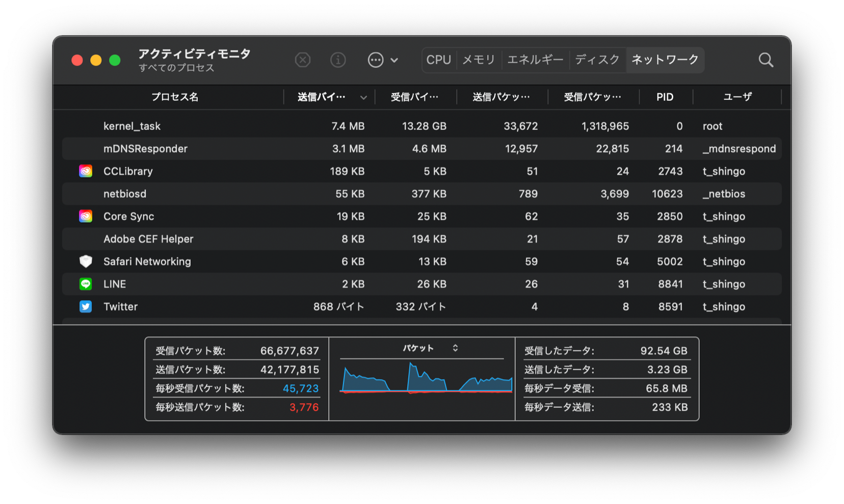Sort by the プロセス名 column header
Viewport: 844px width, 504px height.
175,97
